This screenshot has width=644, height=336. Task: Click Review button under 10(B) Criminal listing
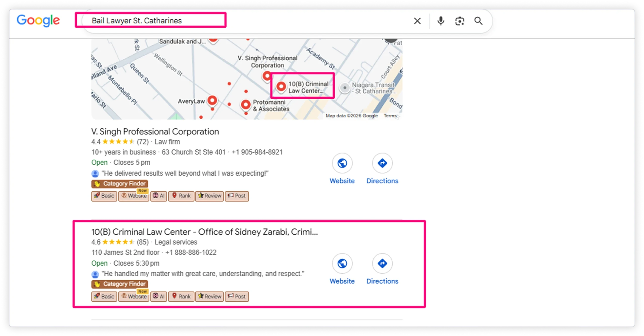(209, 296)
